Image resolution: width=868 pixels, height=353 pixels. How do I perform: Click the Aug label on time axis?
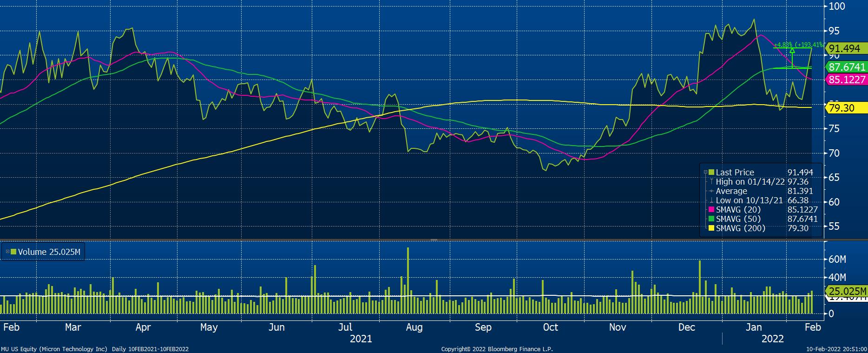coord(414,327)
